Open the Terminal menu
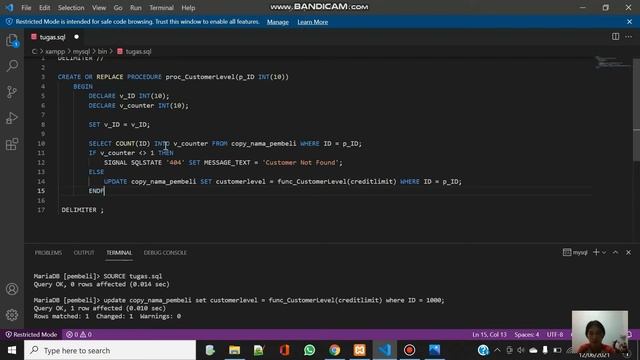 coord(161,8)
